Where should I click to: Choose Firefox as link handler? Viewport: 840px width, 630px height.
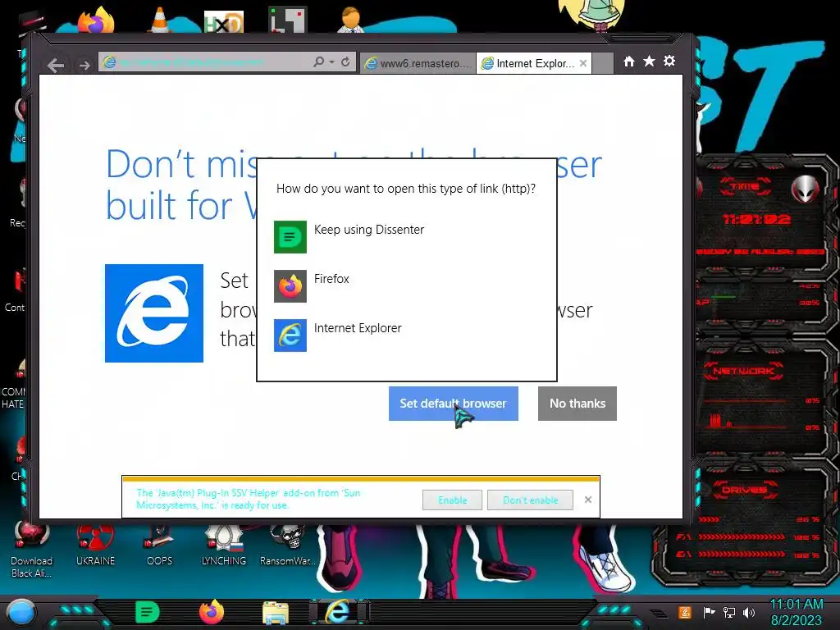coord(407,285)
